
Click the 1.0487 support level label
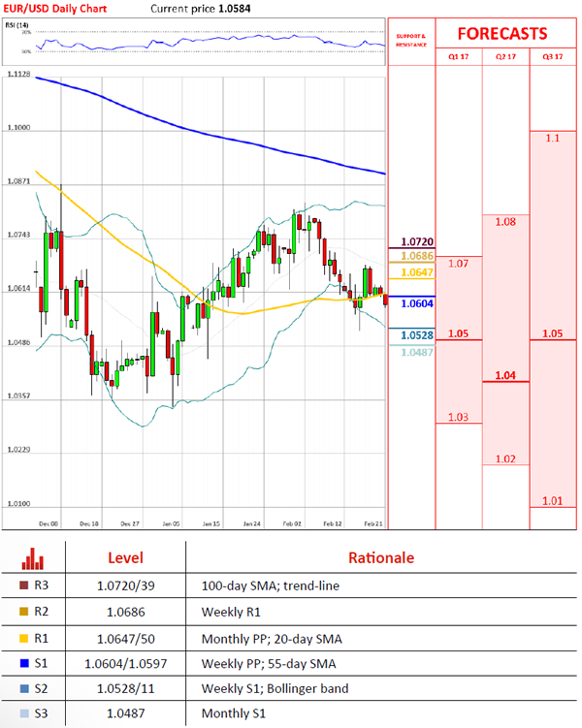tap(417, 353)
